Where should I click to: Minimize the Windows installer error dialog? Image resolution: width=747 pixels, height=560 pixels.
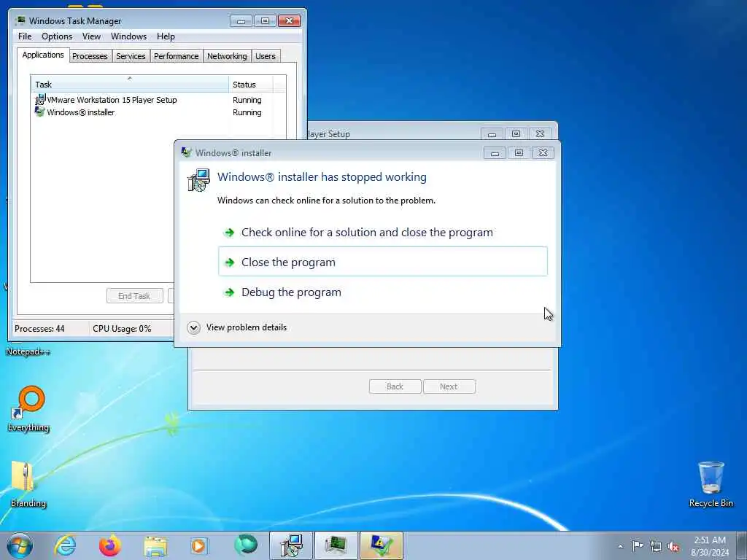click(495, 153)
